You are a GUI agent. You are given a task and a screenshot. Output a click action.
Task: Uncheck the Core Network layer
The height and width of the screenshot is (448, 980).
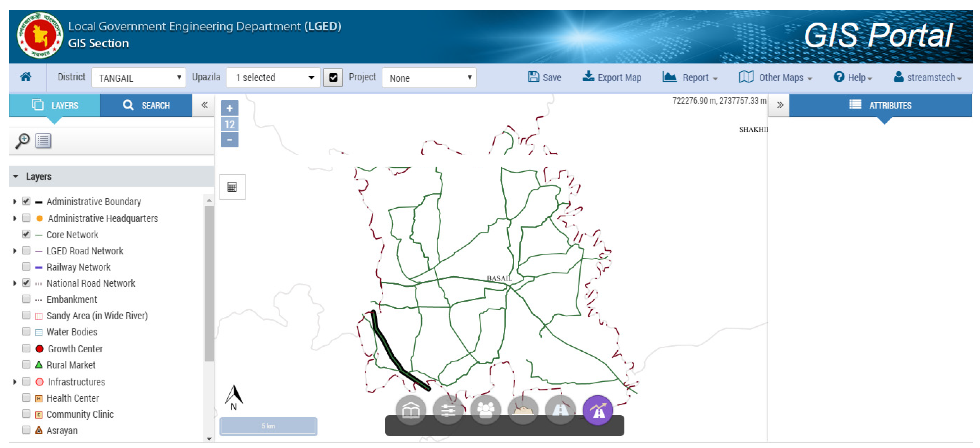(x=26, y=234)
